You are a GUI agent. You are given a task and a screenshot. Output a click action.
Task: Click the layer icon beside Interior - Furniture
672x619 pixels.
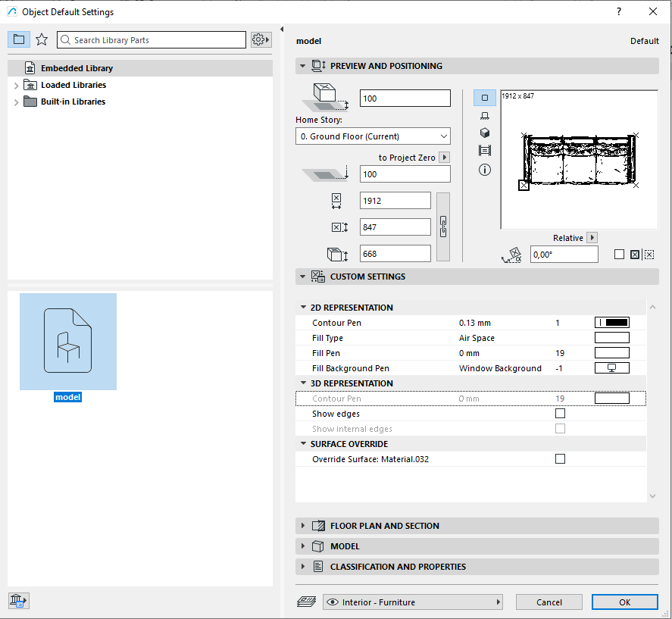click(306, 602)
